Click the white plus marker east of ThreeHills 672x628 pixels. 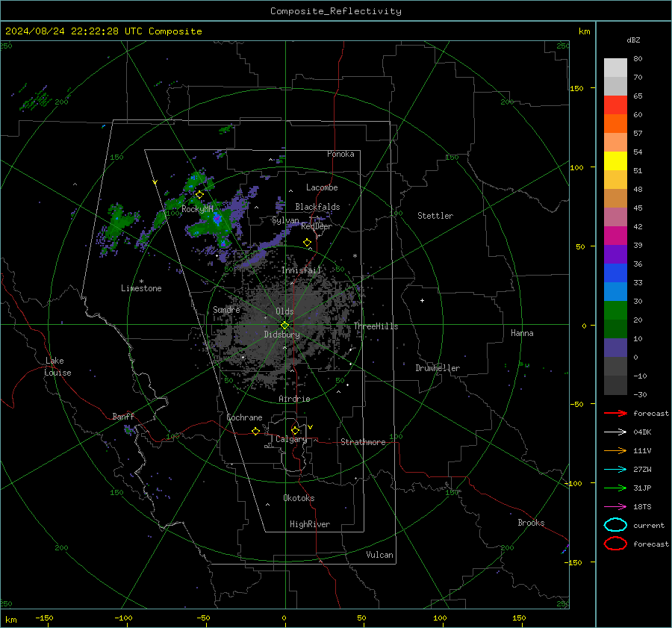[422, 300]
